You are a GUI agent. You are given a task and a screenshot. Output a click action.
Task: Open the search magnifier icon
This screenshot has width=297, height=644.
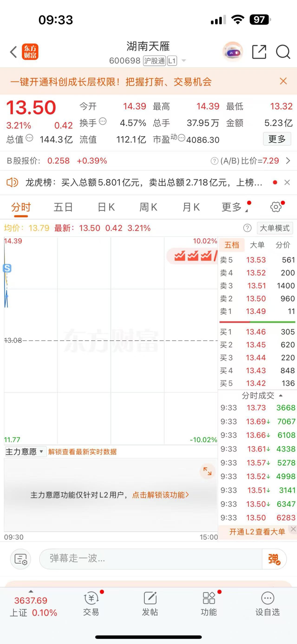click(x=283, y=52)
